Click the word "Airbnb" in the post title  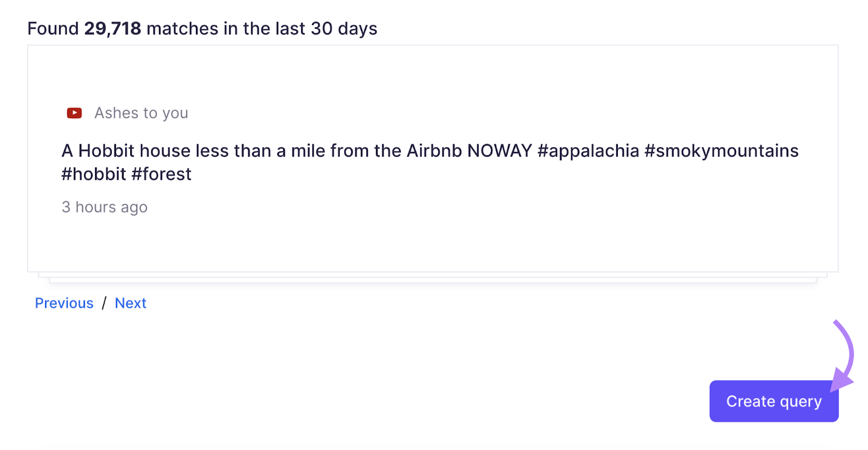tap(434, 151)
